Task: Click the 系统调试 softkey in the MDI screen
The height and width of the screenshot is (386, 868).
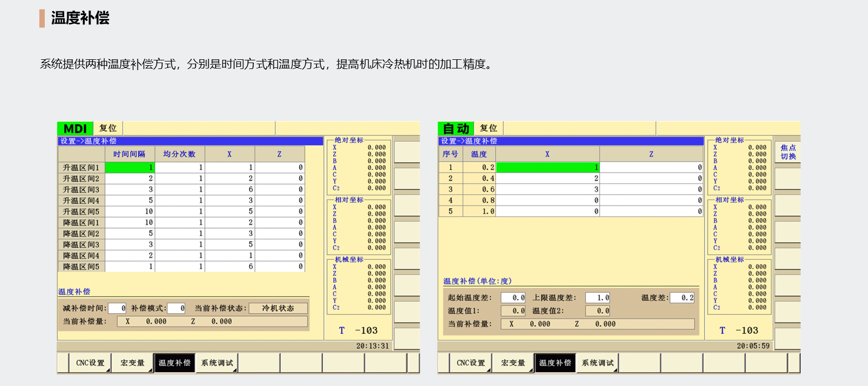Action: click(217, 363)
